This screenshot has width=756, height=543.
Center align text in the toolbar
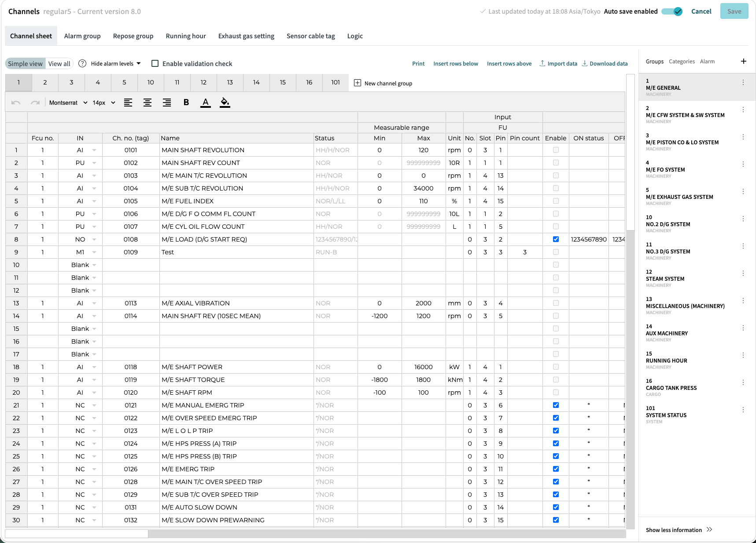click(148, 103)
